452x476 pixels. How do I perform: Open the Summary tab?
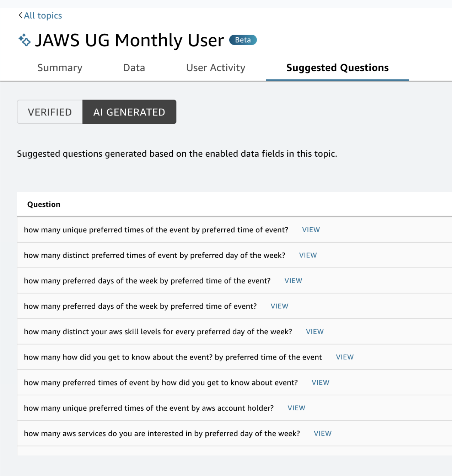click(60, 67)
